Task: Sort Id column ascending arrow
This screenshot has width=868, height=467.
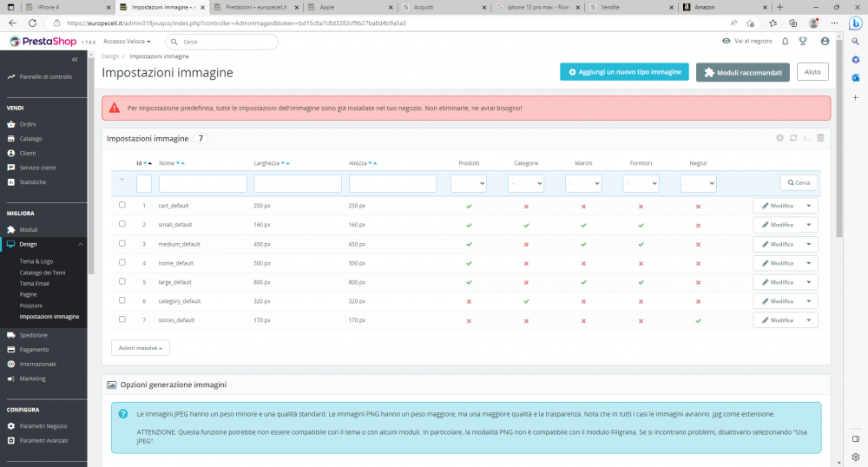Action: point(150,163)
